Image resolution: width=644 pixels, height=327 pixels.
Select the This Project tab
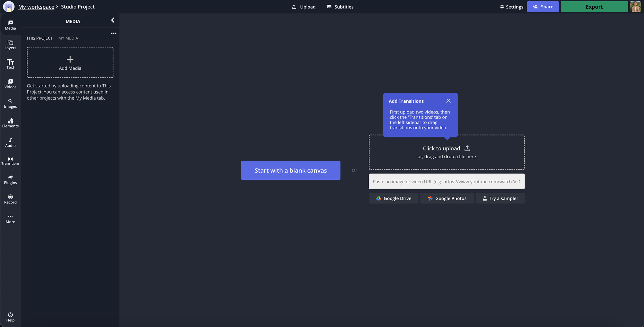point(39,38)
